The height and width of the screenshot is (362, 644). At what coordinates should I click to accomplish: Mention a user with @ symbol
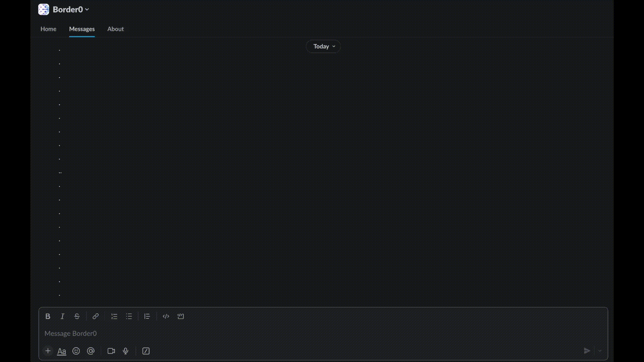pyautogui.click(x=91, y=351)
